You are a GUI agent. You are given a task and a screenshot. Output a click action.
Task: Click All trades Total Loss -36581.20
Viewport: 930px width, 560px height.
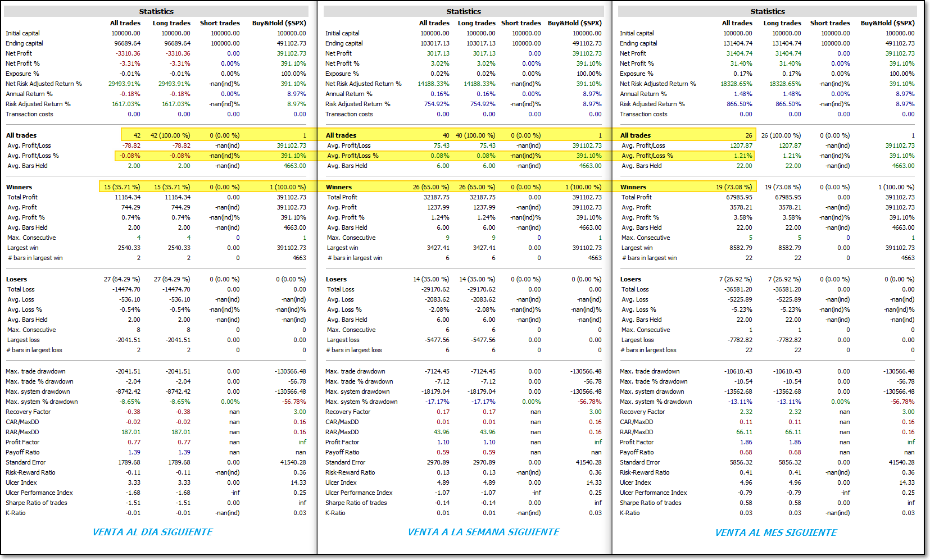point(738,289)
